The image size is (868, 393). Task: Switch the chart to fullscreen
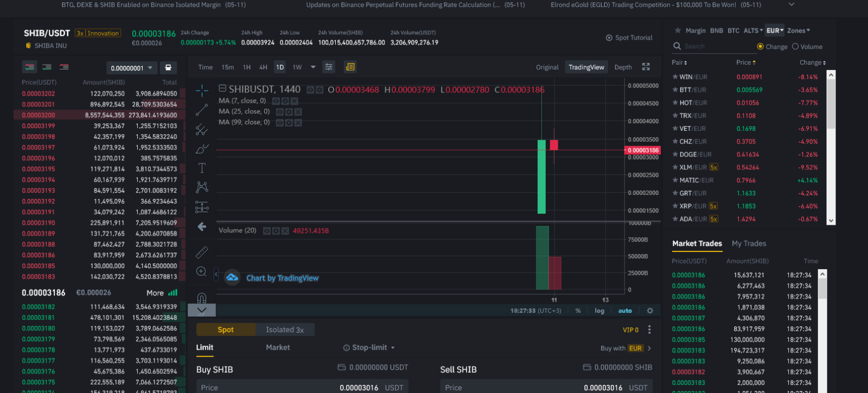tap(646, 67)
